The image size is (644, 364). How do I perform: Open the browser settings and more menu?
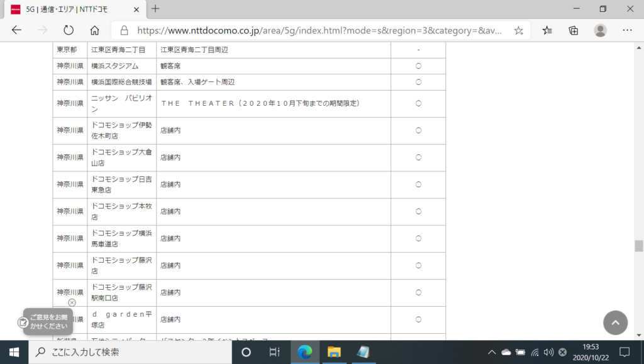click(x=627, y=30)
